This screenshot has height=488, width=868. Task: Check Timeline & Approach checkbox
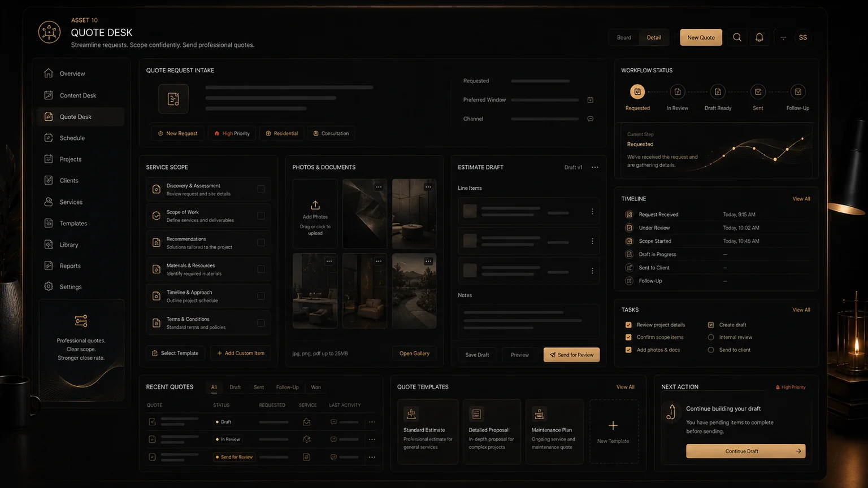(x=261, y=296)
